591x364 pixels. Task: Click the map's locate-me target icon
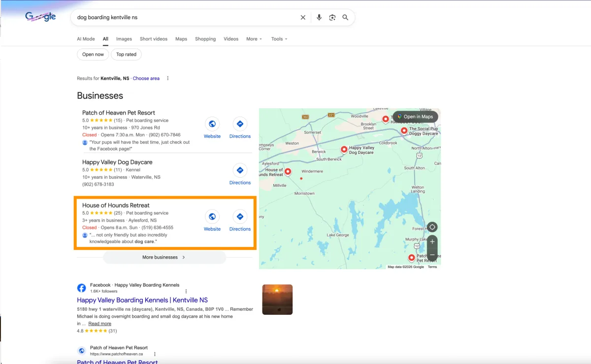(x=432, y=227)
